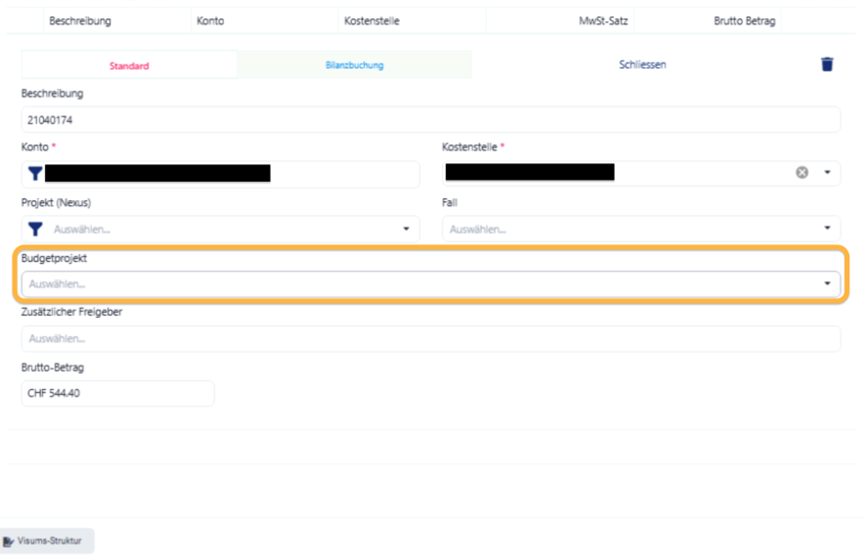Click the Kostenstelle column header

(x=371, y=21)
